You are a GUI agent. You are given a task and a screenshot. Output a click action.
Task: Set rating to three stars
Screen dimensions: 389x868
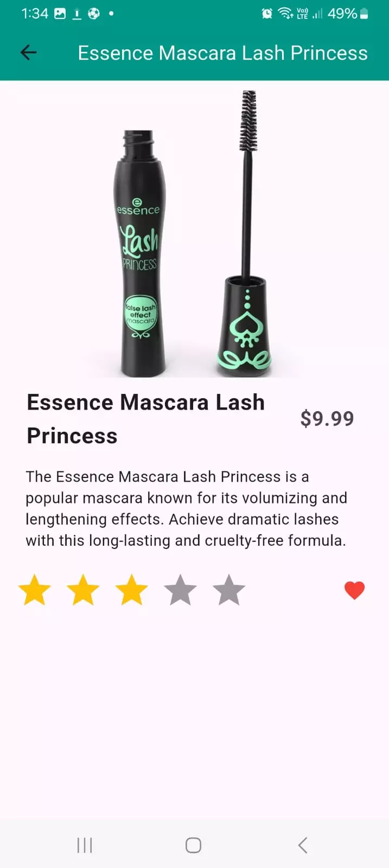click(132, 590)
